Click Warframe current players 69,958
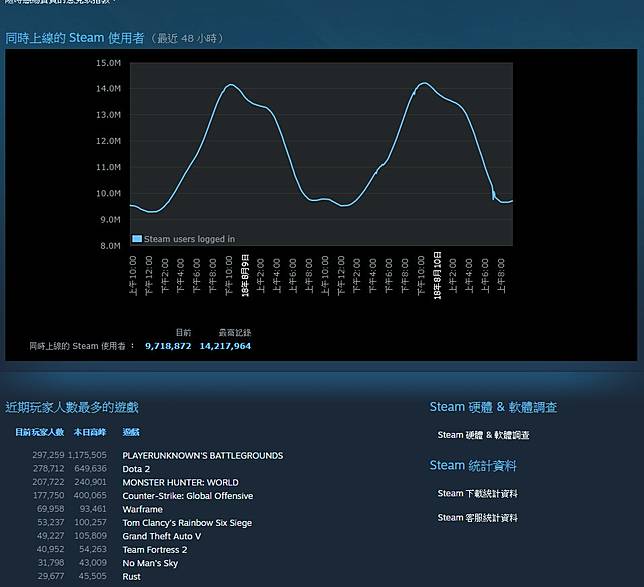Screen dimensions: 644x587 coord(51,509)
